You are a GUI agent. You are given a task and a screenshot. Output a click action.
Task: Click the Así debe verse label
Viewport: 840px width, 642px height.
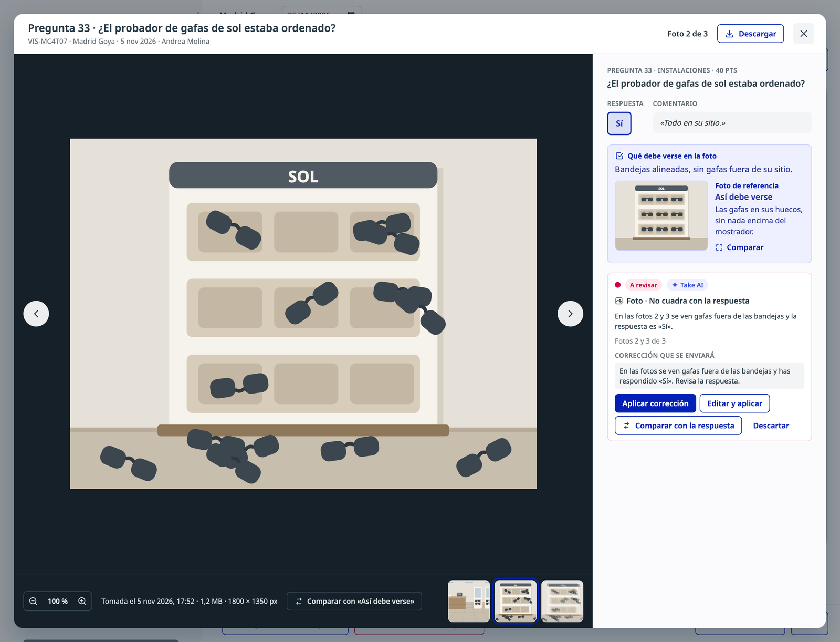click(743, 197)
